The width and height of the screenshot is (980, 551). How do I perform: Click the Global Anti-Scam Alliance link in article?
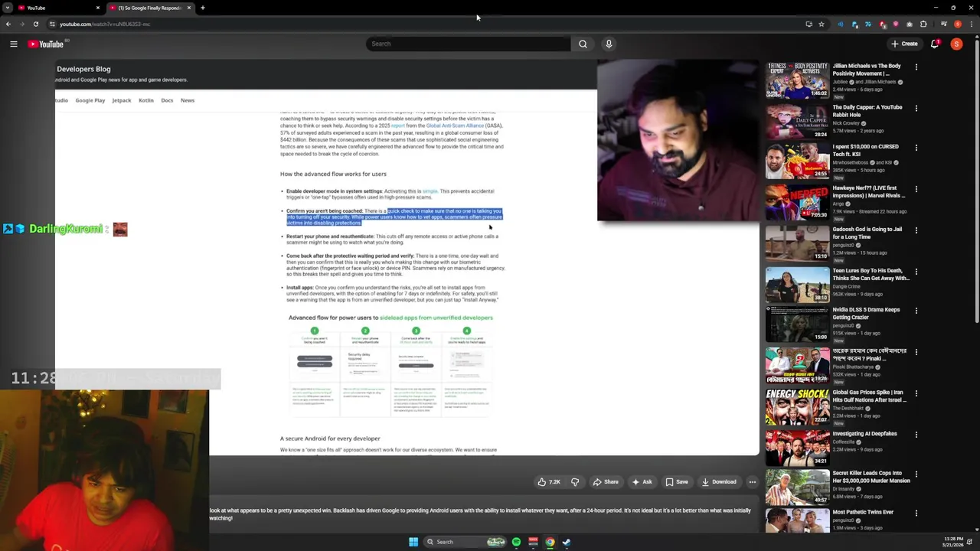[455, 126]
